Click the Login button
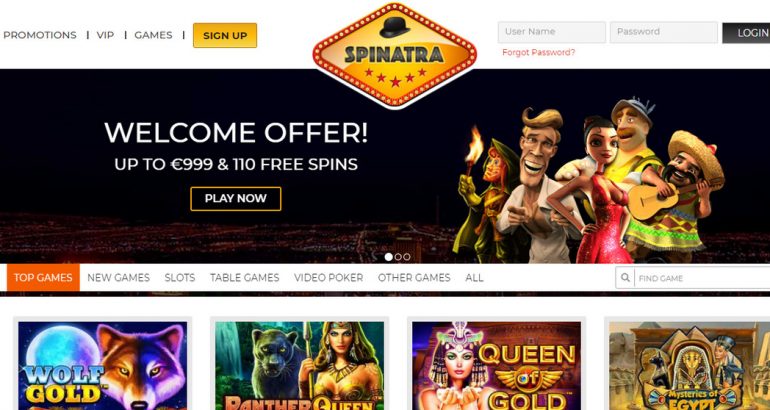 746,33
